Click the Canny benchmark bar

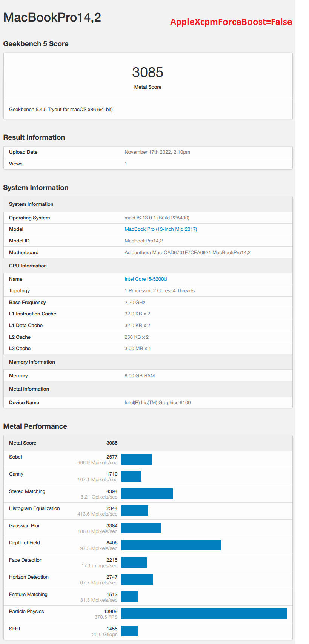point(131,476)
